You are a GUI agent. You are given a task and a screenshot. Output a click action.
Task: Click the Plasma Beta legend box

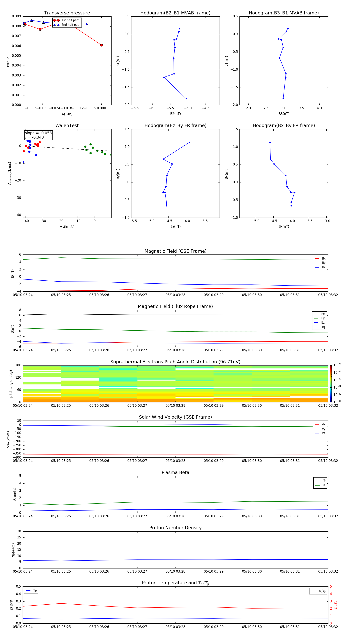[x=320, y=483]
